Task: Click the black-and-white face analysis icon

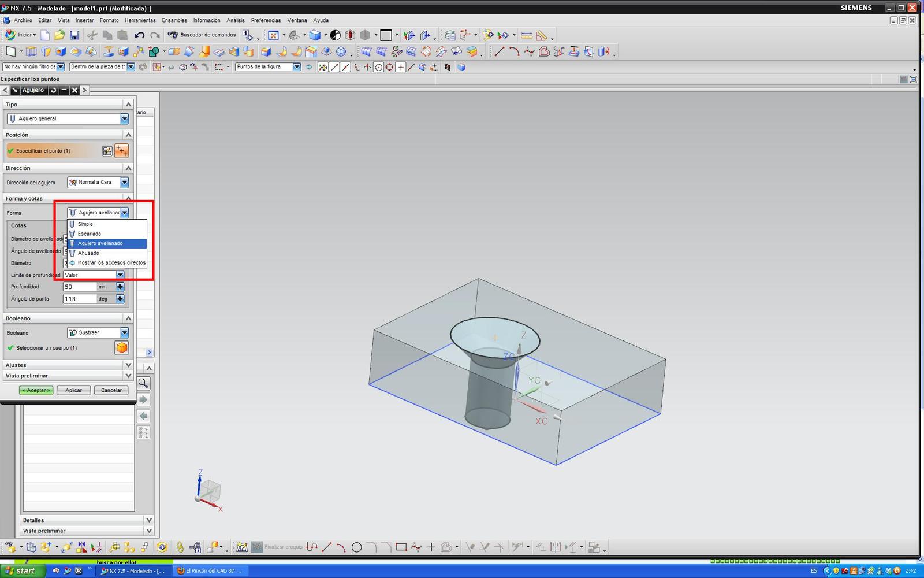Action: point(336,35)
